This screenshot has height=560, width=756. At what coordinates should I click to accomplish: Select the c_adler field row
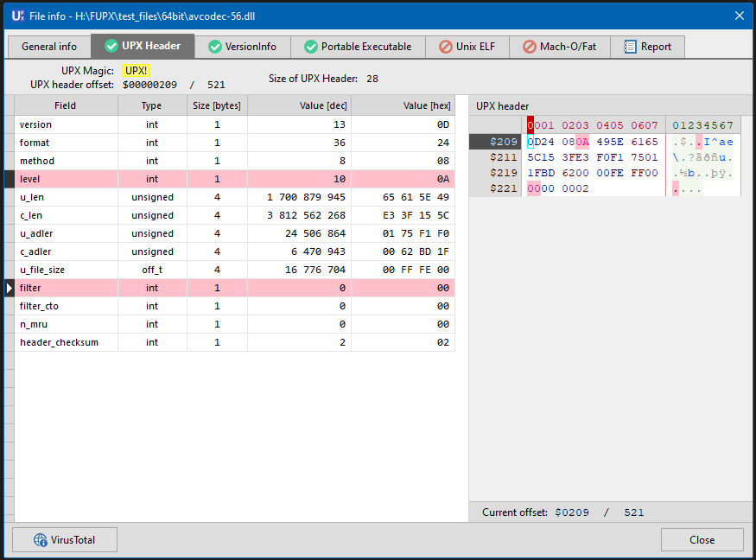(x=234, y=251)
